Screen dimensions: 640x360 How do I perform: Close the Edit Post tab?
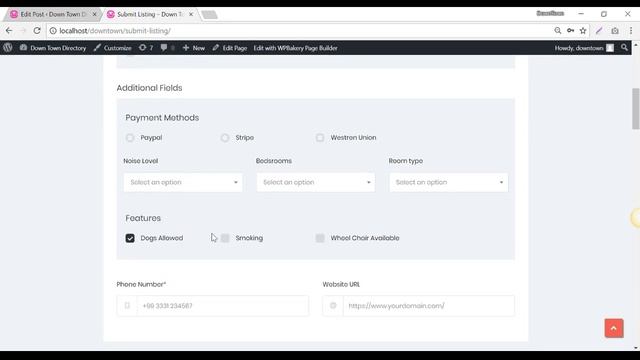(x=94, y=14)
